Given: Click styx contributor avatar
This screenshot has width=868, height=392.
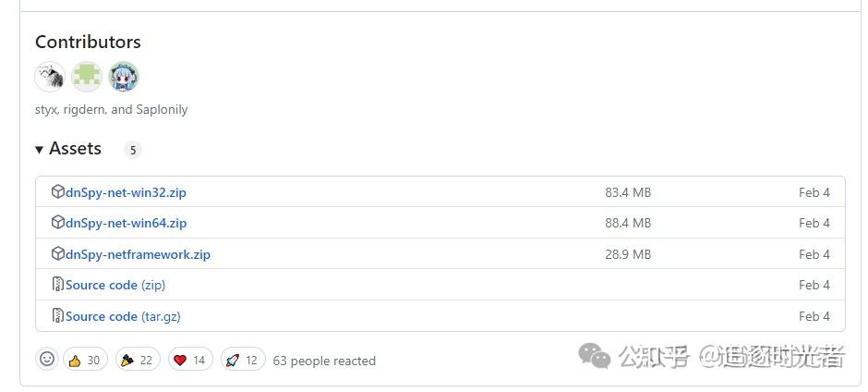Looking at the screenshot, I should point(50,77).
